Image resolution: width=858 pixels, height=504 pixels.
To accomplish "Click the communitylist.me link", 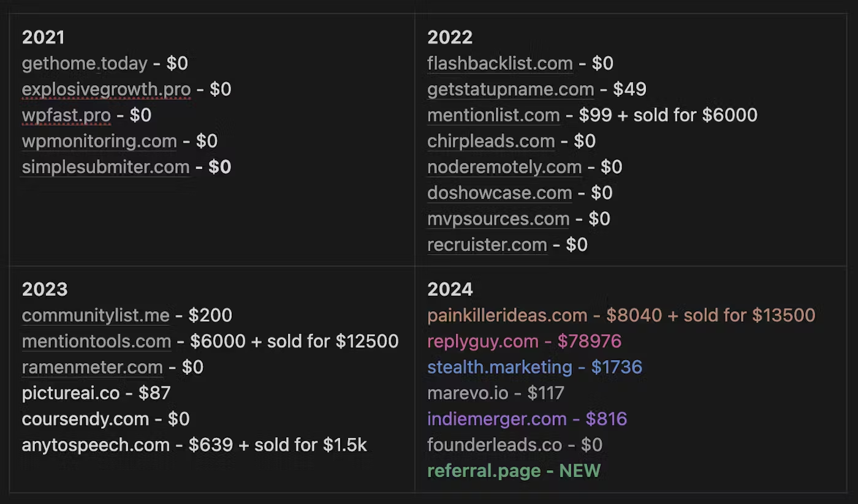I will coord(96,316).
